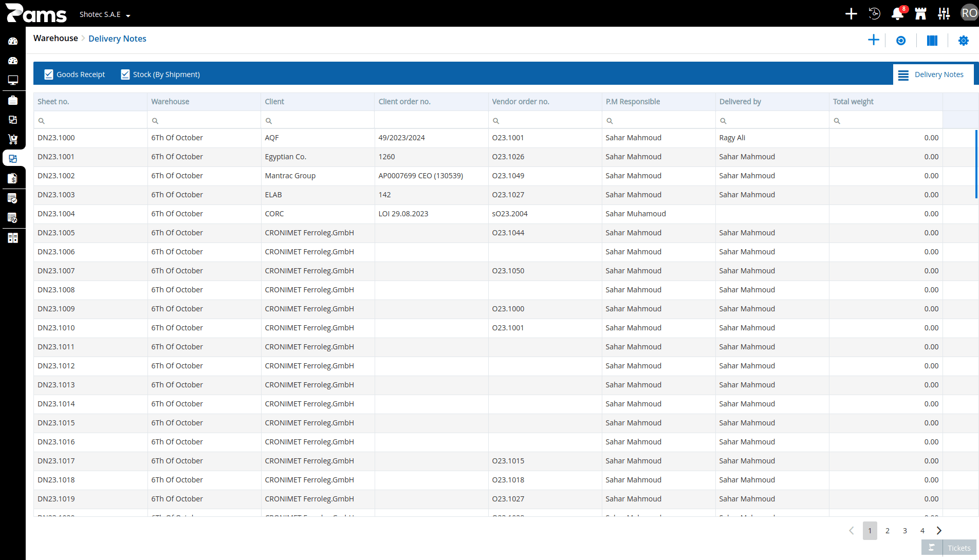Sort by the Vendor order no. column header
The height and width of the screenshot is (560, 979).
coord(545,102)
